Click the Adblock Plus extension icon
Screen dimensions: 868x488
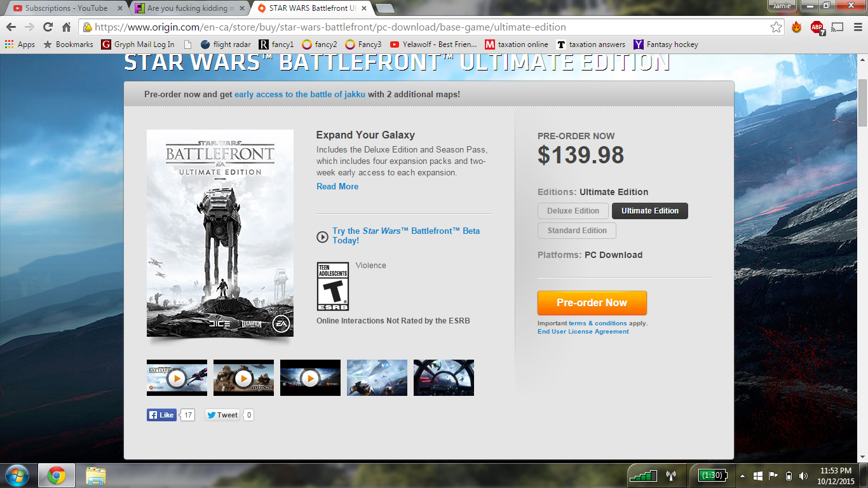tap(817, 27)
